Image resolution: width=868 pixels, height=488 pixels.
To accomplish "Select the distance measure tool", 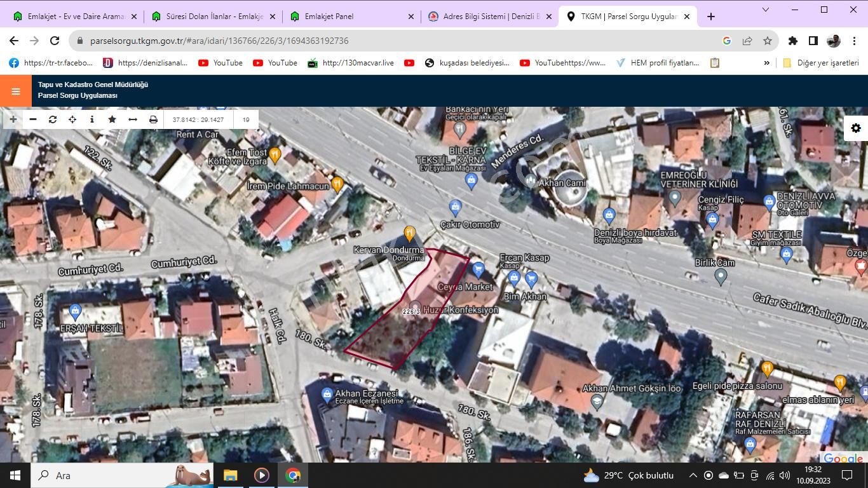I will [x=133, y=119].
